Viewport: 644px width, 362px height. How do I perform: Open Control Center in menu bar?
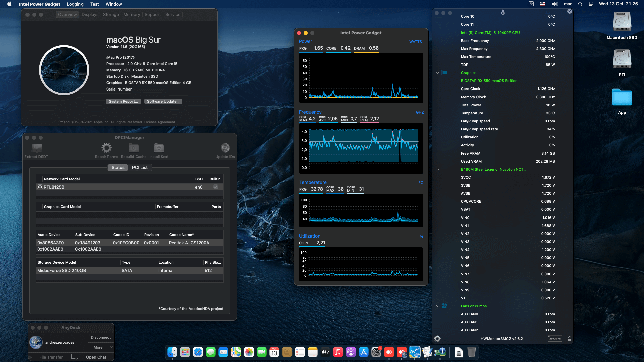[x=591, y=4]
